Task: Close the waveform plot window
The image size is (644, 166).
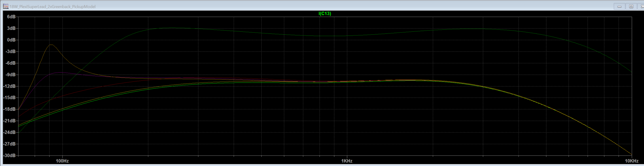Action: coord(641,6)
